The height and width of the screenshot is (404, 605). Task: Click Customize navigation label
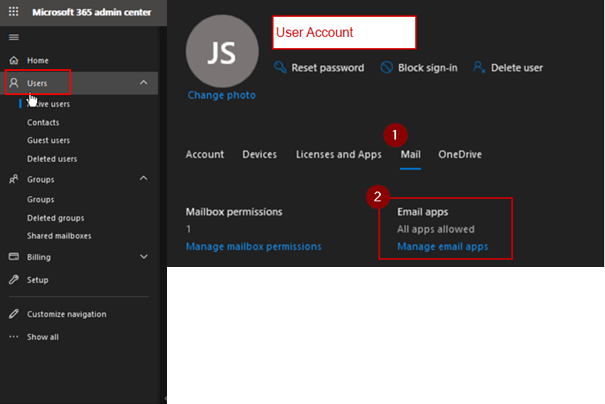pos(66,314)
